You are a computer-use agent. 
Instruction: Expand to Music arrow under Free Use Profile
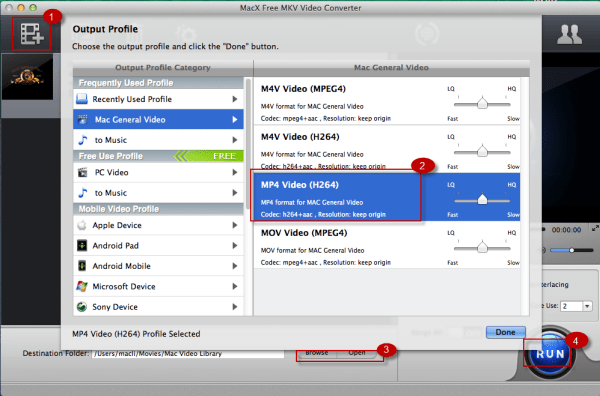coord(235,193)
